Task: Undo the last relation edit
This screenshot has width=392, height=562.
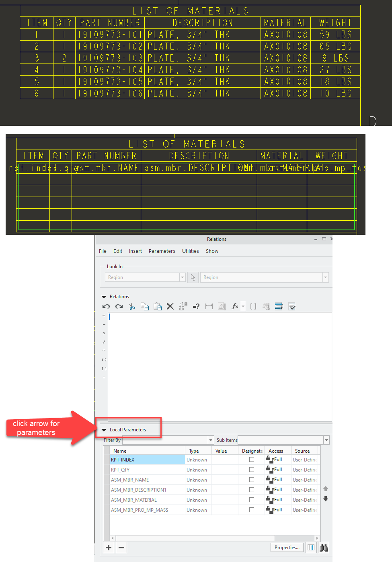Action: [x=106, y=306]
